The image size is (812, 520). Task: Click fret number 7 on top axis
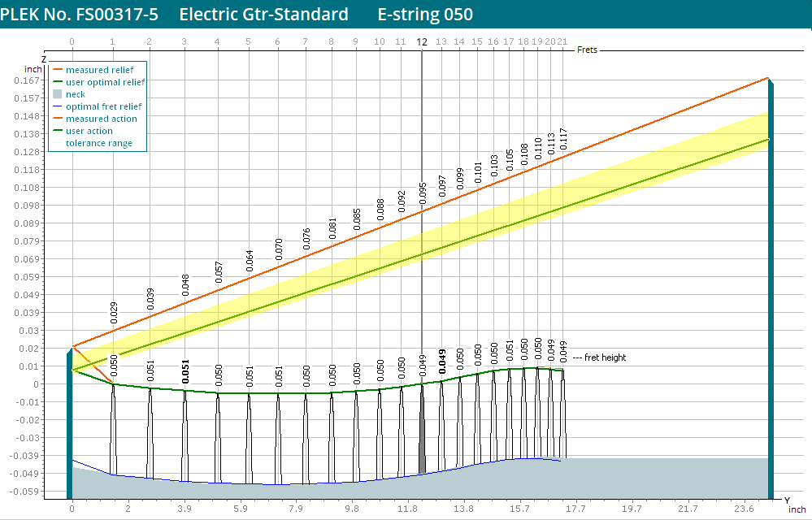pyautogui.click(x=305, y=41)
